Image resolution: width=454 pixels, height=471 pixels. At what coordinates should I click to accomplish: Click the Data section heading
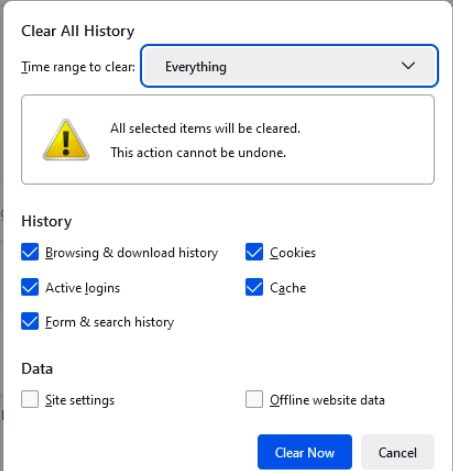[x=37, y=369]
